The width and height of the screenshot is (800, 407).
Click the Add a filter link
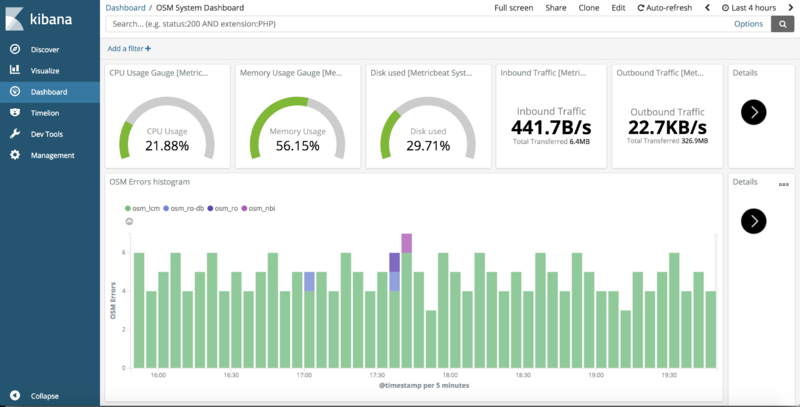[x=130, y=48]
